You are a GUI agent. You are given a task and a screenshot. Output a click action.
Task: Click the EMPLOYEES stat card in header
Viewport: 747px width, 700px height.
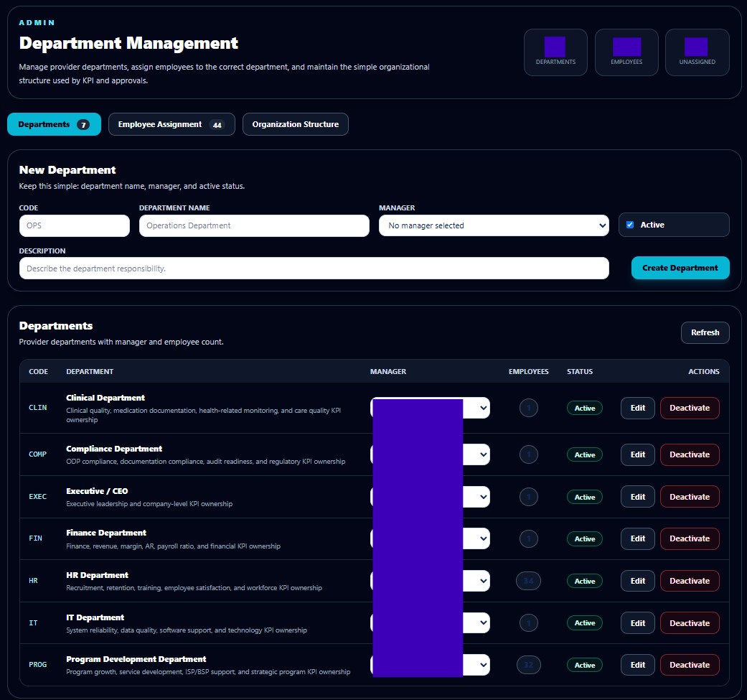pyautogui.click(x=626, y=52)
